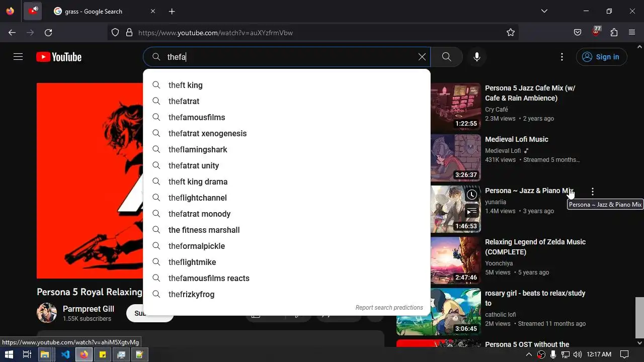Select 'thefatrat monody' suggestion

coord(287,214)
